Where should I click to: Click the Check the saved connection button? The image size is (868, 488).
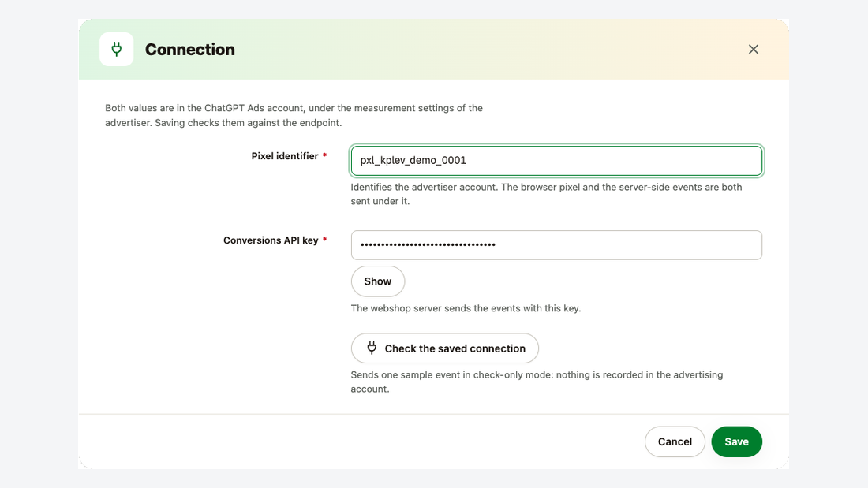tap(444, 348)
